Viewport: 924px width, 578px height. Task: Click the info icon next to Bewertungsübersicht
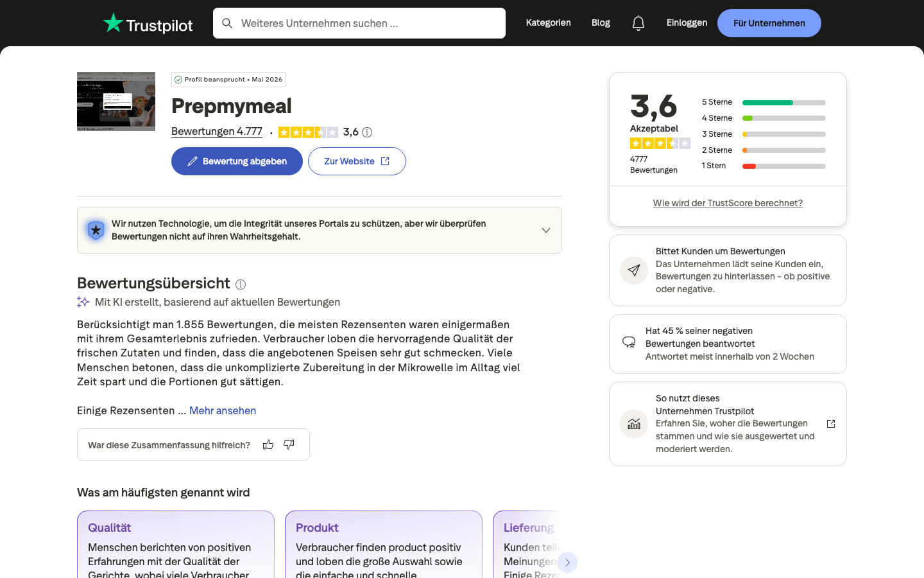(241, 285)
